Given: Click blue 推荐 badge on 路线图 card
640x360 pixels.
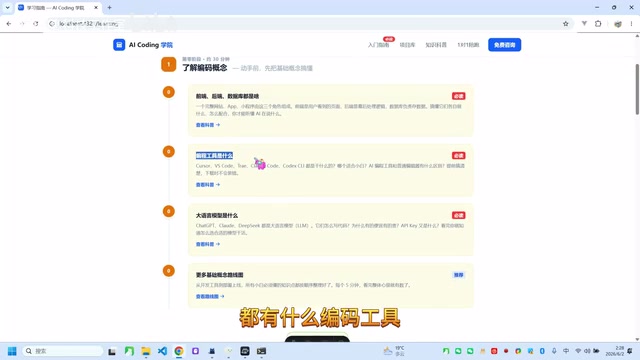Looking at the screenshot, I should click(x=458, y=275).
